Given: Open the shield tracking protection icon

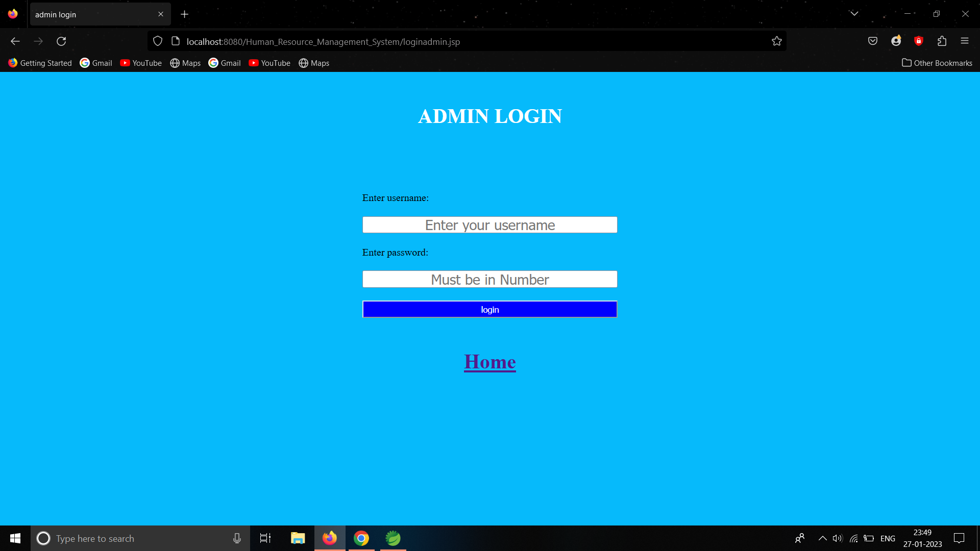Looking at the screenshot, I should [158, 41].
